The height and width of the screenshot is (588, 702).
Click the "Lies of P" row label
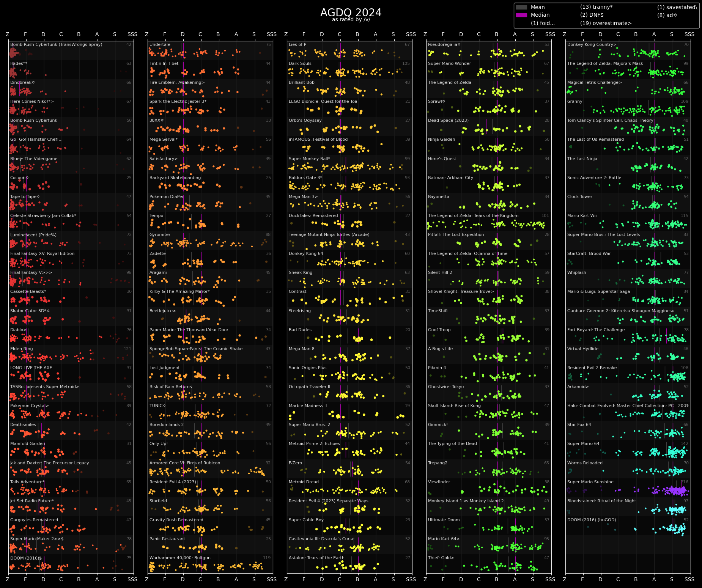tap(297, 45)
